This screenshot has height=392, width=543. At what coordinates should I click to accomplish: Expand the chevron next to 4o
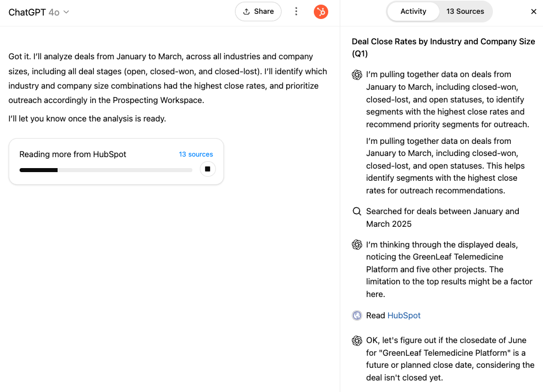pos(66,12)
